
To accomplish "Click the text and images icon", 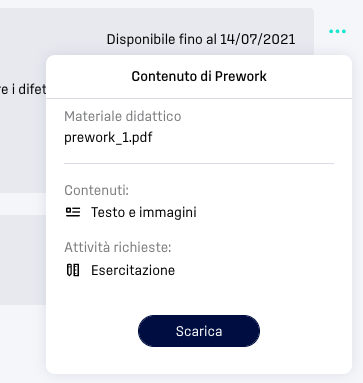I will point(73,212).
